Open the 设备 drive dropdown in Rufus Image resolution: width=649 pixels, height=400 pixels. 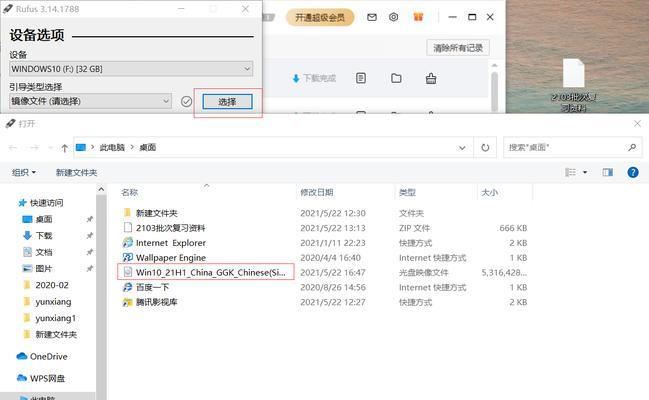point(131,69)
